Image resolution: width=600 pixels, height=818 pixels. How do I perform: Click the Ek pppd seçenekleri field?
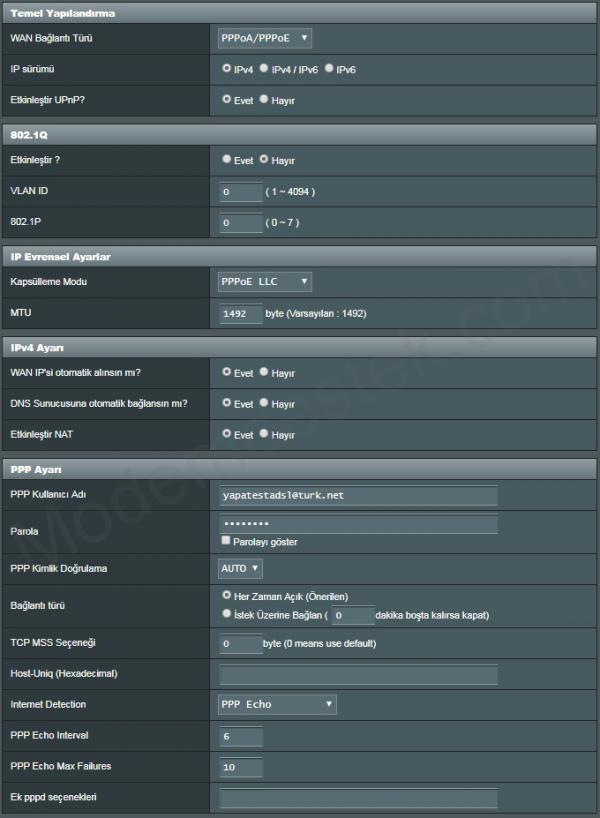tap(358, 798)
